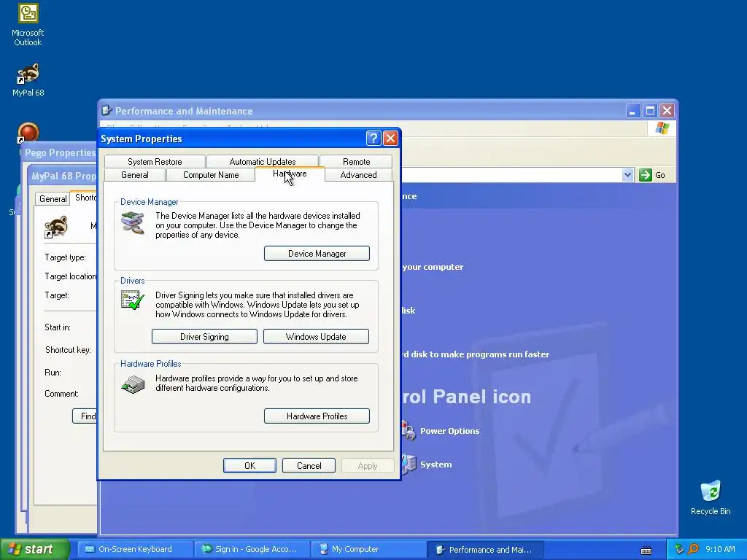Switch to the Remote tab
This screenshot has height=560, width=747.
(356, 161)
